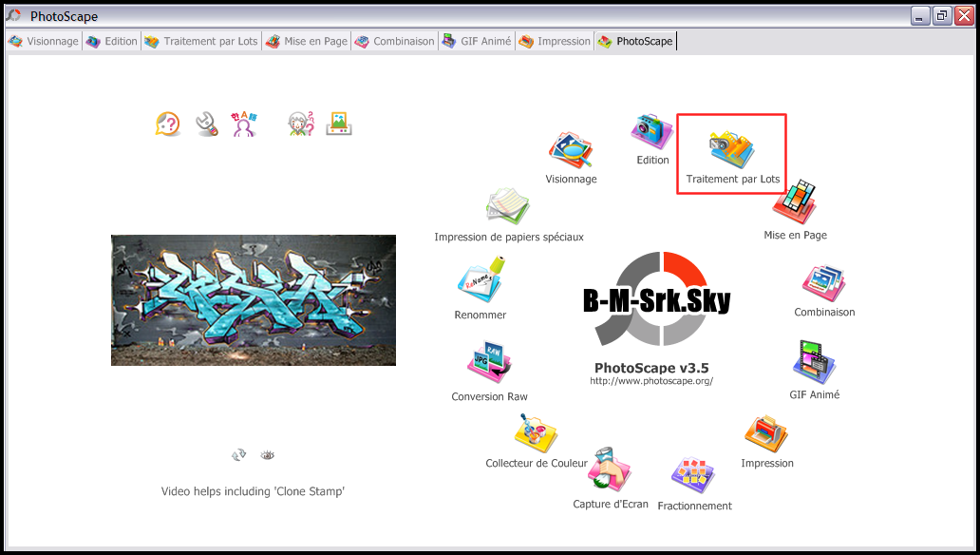Open the Conversion Raw tool

click(x=489, y=362)
